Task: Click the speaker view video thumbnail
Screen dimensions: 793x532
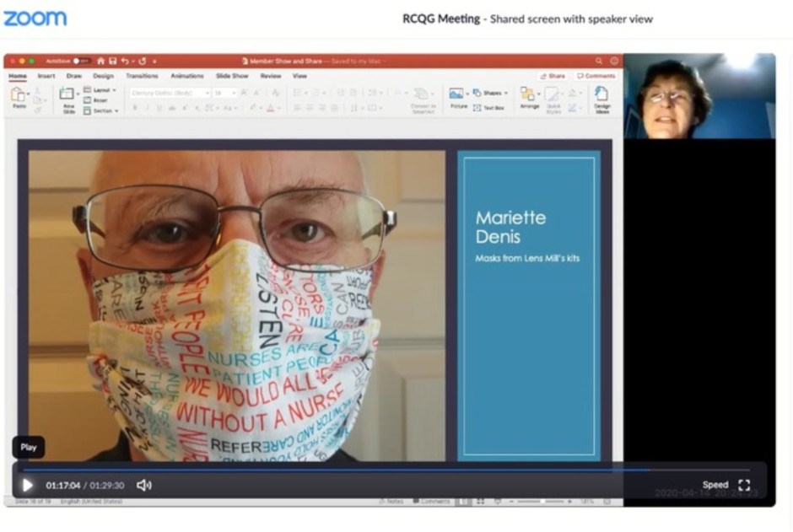Action: (x=699, y=96)
